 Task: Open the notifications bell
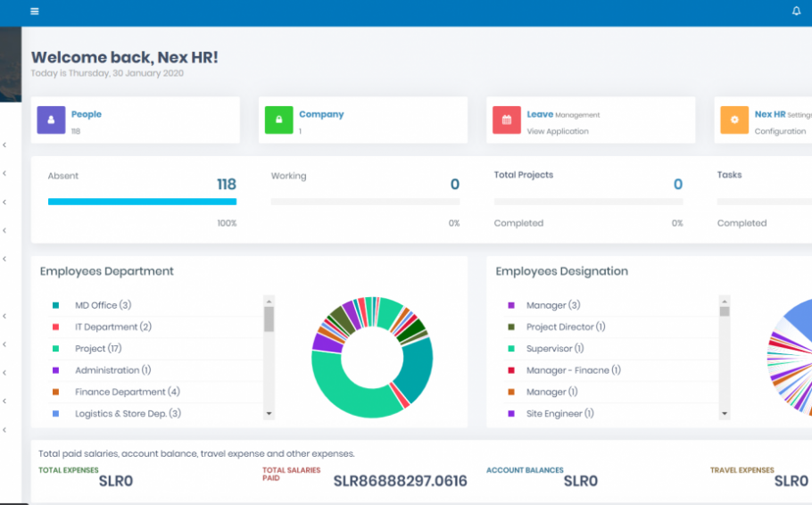pyautogui.click(x=796, y=11)
